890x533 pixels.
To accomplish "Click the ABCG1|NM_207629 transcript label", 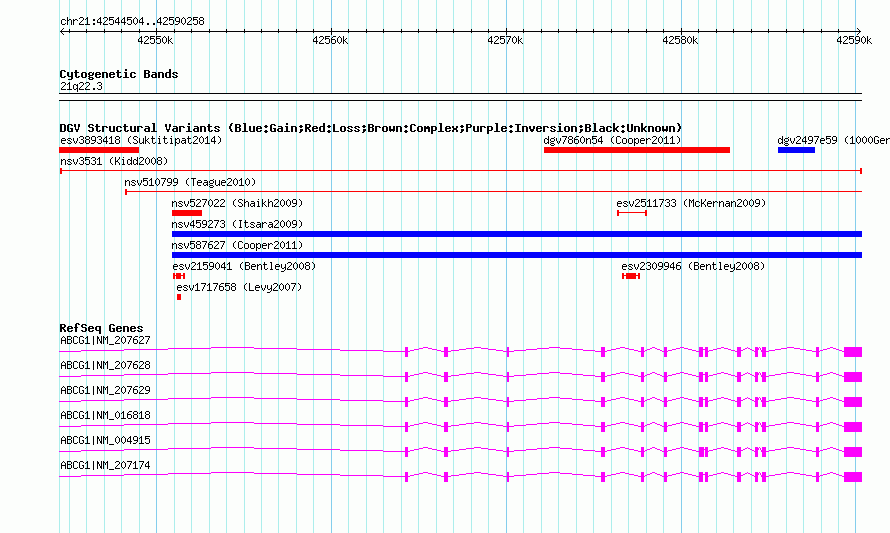I will tap(105, 391).
